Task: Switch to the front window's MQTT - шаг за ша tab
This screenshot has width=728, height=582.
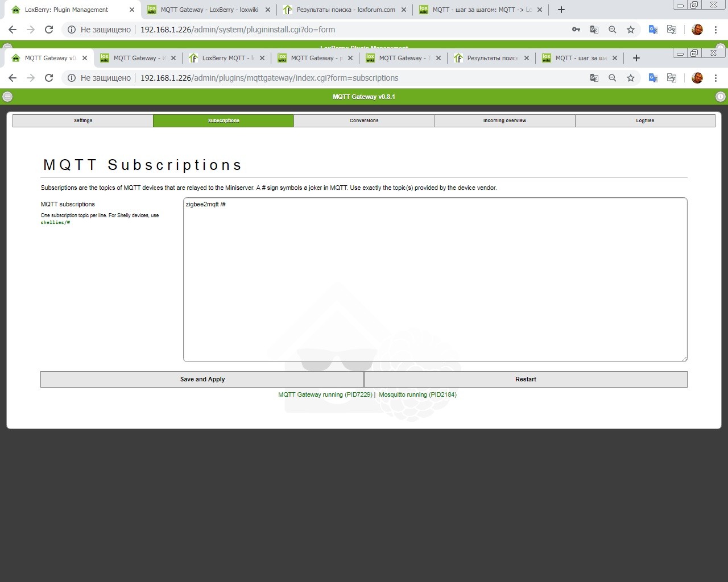Action: coord(580,58)
